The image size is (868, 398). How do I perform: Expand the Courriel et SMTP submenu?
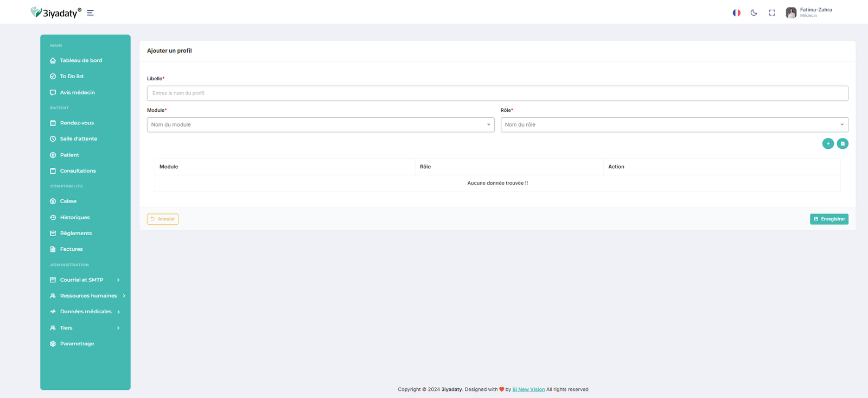(85, 280)
